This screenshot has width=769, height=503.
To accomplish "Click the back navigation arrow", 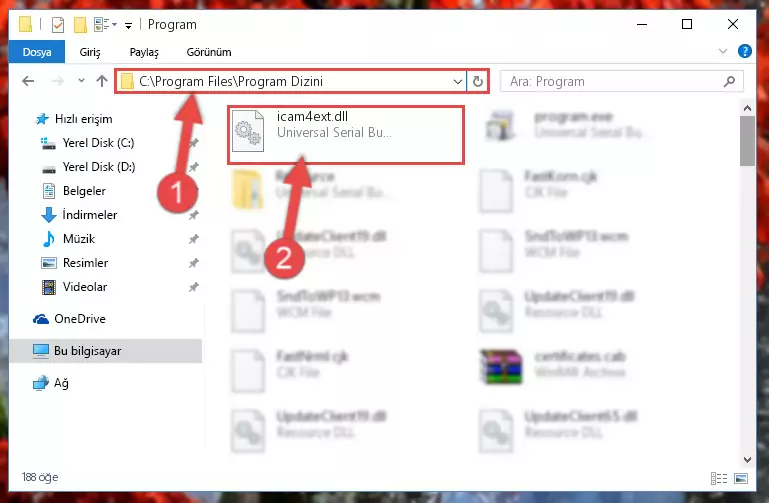I will (x=28, y=81).
